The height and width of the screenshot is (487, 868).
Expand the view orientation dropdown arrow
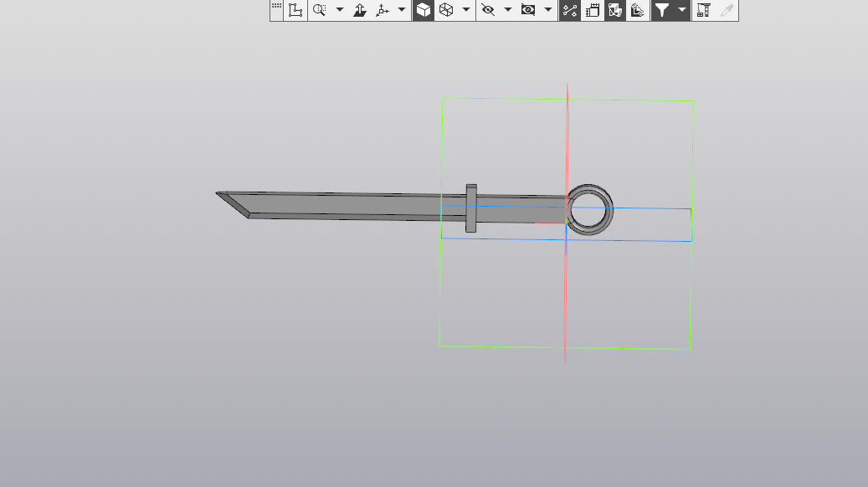pyautogui.click(x=402, y=10)
